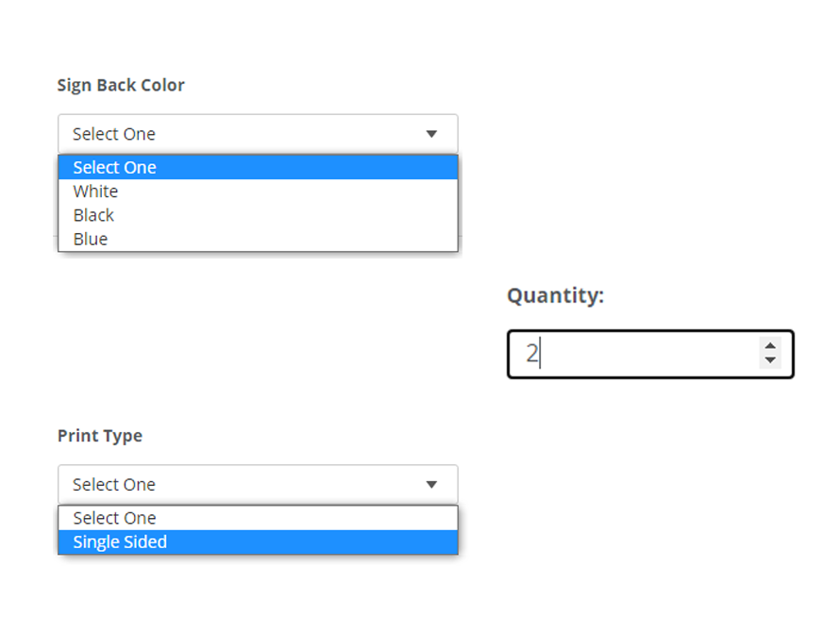Click 'Select One' text in closed Print Type box
The height and width of the screenshot is (617, 840).
pos(114,485)
